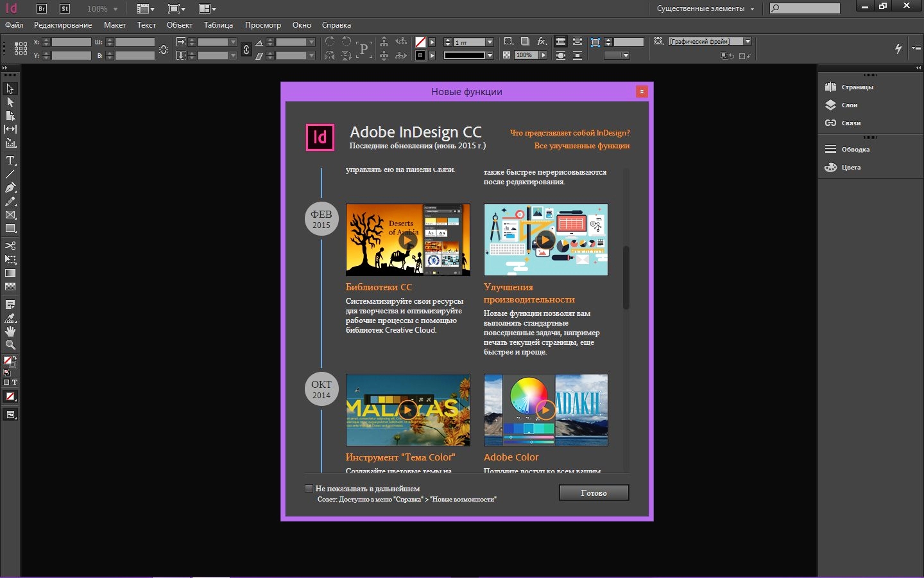Select the Free Transform tool

point(10,259)
